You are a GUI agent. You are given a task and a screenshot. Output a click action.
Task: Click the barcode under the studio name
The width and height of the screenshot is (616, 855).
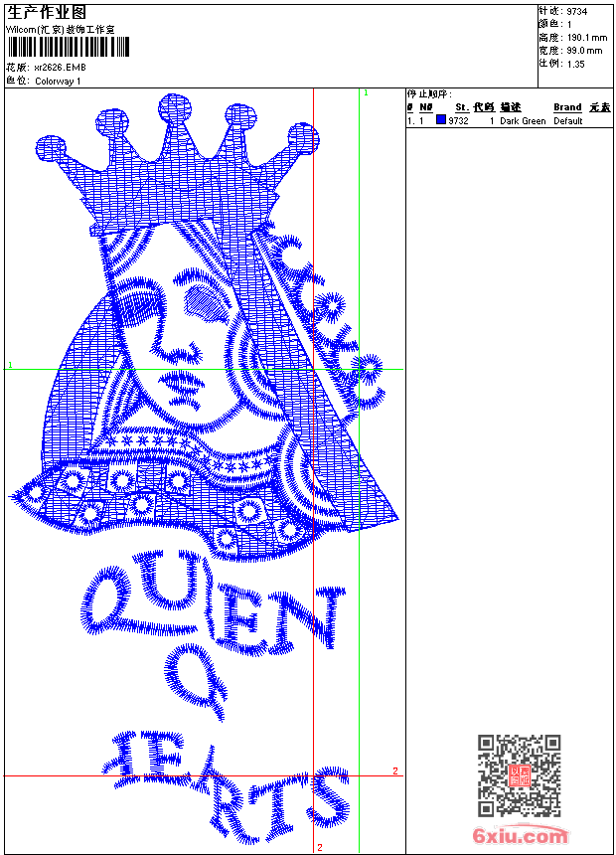coord(69,48)
